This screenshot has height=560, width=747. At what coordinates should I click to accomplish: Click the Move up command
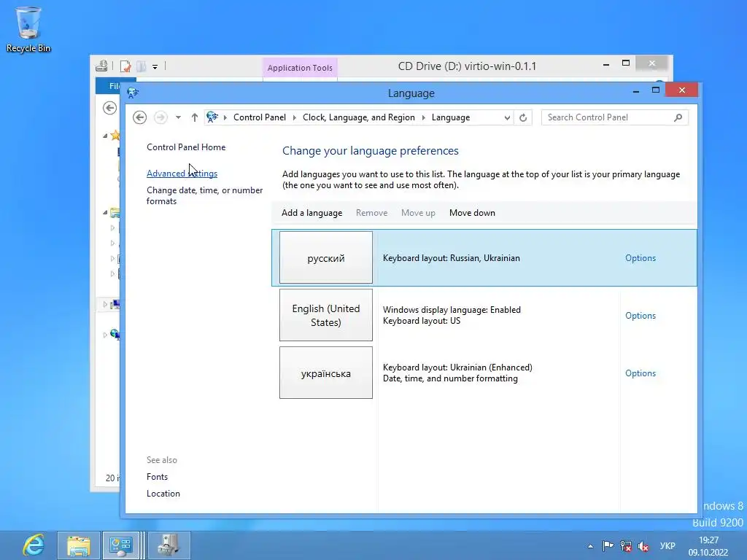(418, 213)
